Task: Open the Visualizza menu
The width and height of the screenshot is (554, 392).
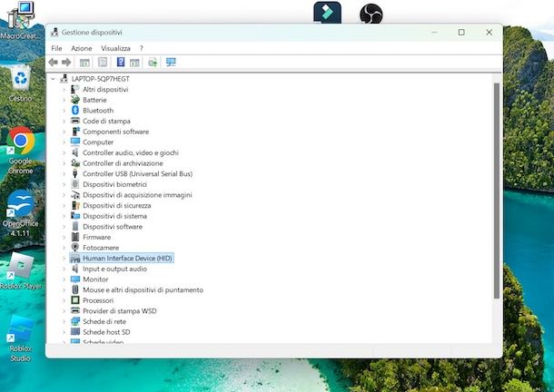Action: pos(115,48)
